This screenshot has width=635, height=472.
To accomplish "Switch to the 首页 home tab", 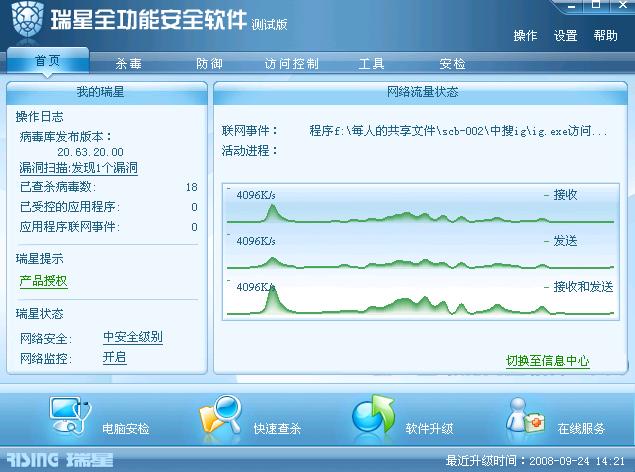I will tap(47, 61).
